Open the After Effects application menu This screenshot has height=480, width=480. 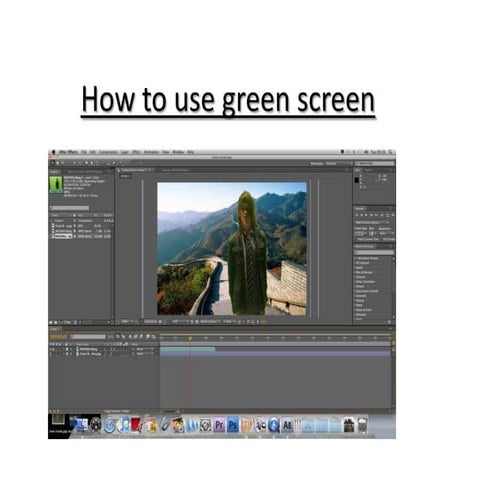[x=68, y=152]
